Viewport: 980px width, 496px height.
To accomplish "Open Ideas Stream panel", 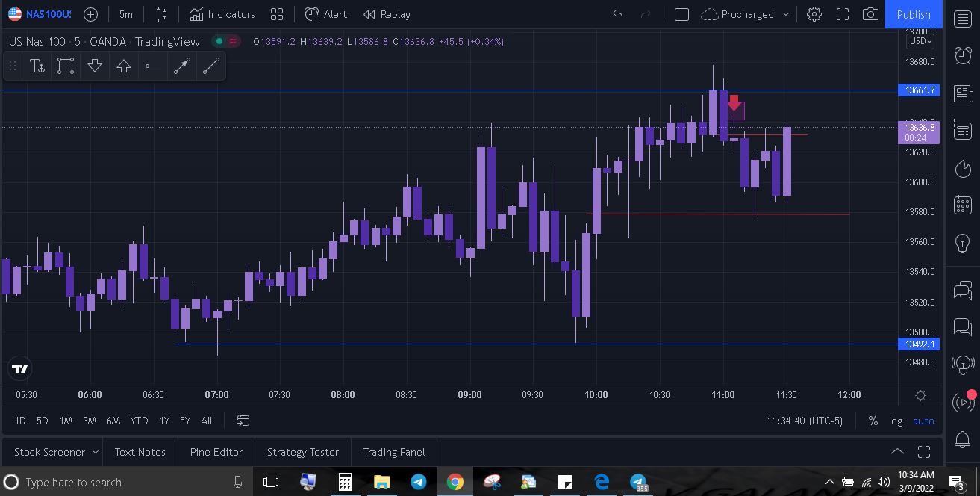I will (x=963, y=365).
